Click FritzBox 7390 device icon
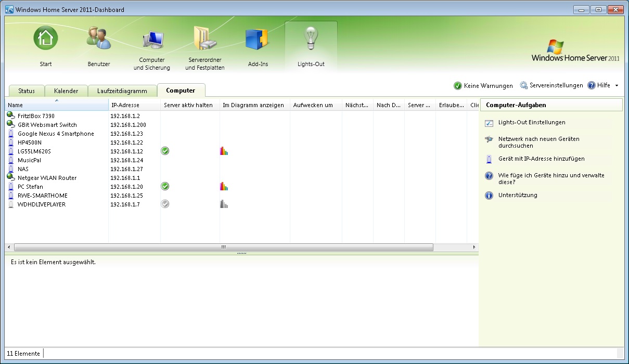Viewport: 629px width, 364px height. [x=11, y=115]
